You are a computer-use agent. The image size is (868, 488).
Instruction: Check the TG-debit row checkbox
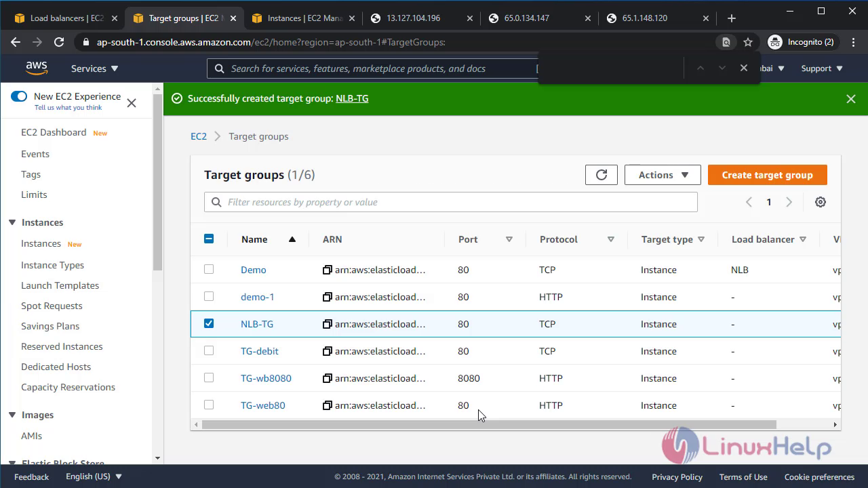(x=209, y=350)
